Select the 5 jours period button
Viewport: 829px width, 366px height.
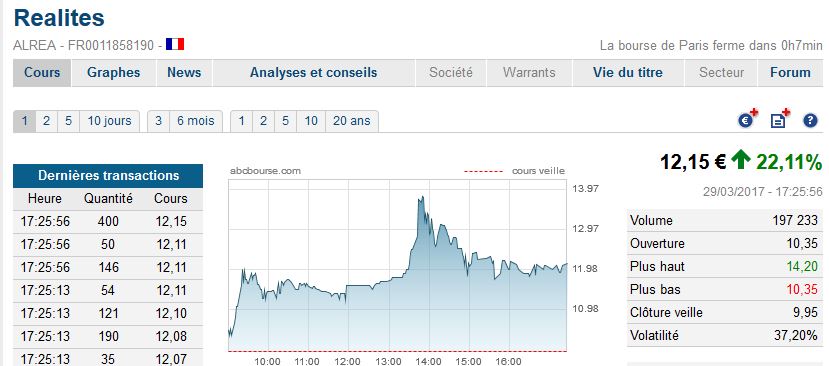tap(68, 121)
